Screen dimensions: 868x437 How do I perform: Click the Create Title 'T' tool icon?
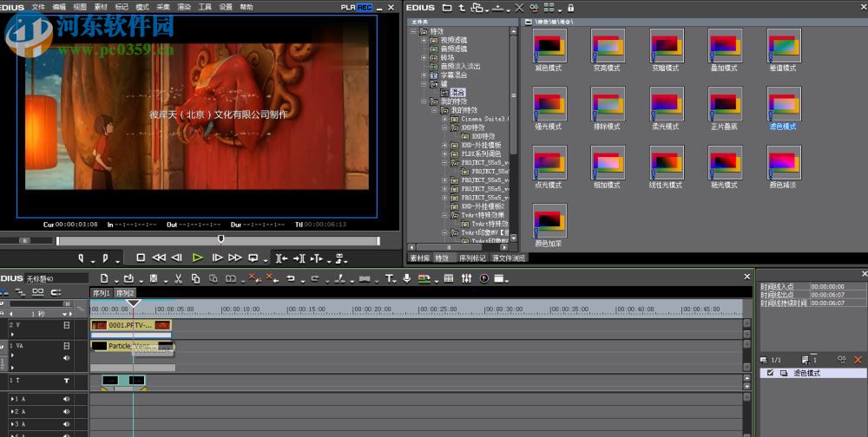(x=390, y=278)
